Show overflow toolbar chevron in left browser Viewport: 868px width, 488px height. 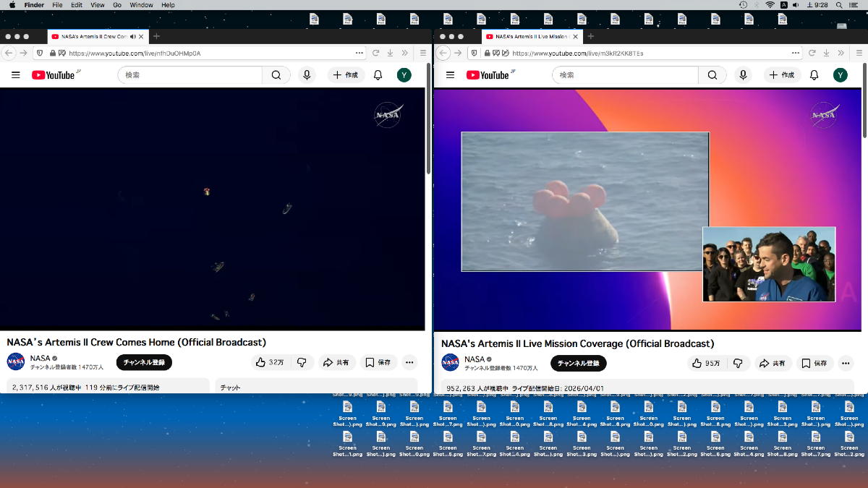point(404,53)
